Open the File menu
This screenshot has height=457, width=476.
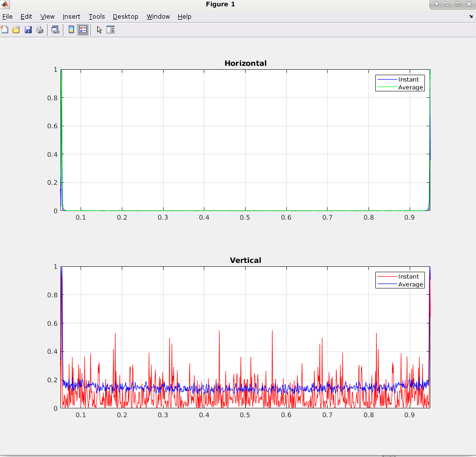(7, 17)
